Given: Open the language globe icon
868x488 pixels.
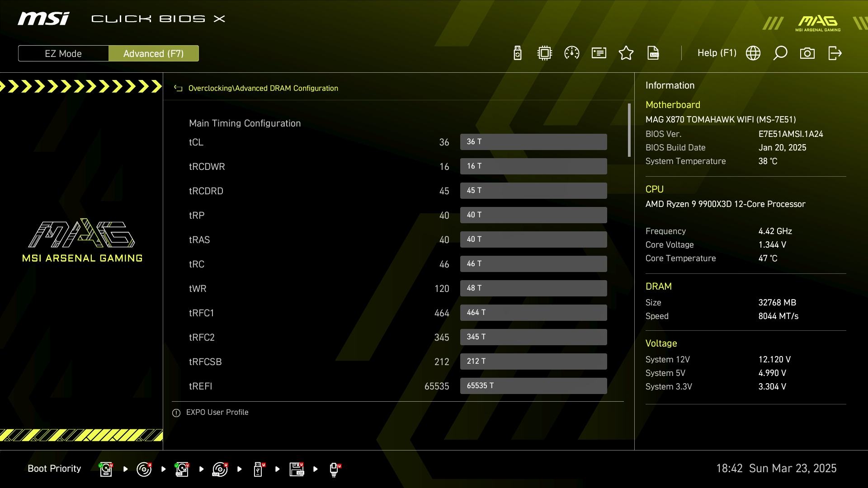Looking at the screenshot, I should [753, 53].
